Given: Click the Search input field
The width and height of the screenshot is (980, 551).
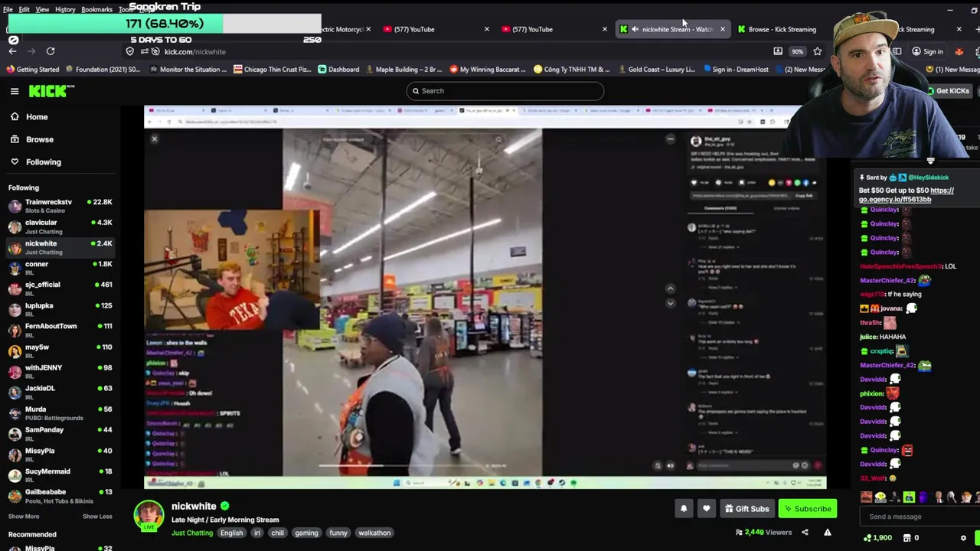Looking at the screenshot, I should click(505, 91).
